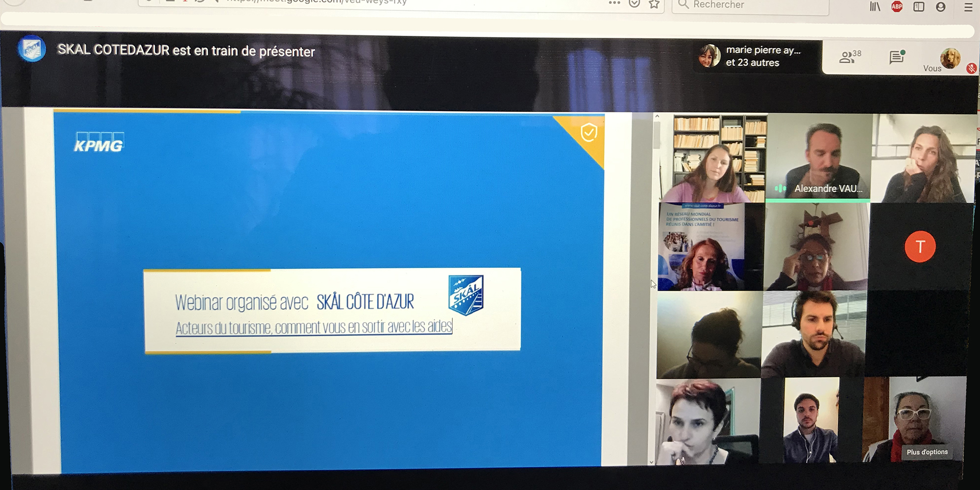This screenshot has height=490, width=980.
Task: Click the SKAL COTEDAZUR presenter avatar
Action: pyautogui.click(x=32, y=49)
